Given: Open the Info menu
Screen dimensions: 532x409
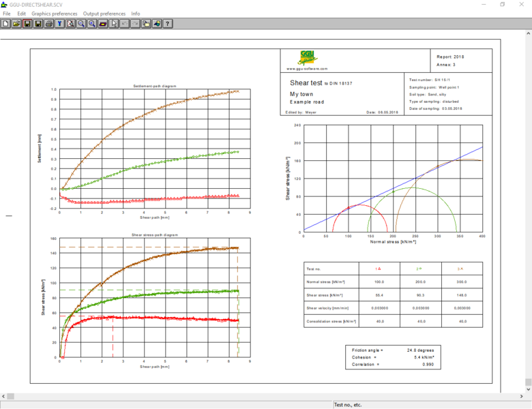Looking at the screenshot, I should pos(136,14).
